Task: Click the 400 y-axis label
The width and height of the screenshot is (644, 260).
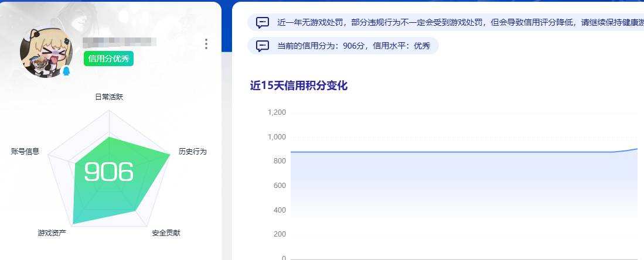Action: 280,210
